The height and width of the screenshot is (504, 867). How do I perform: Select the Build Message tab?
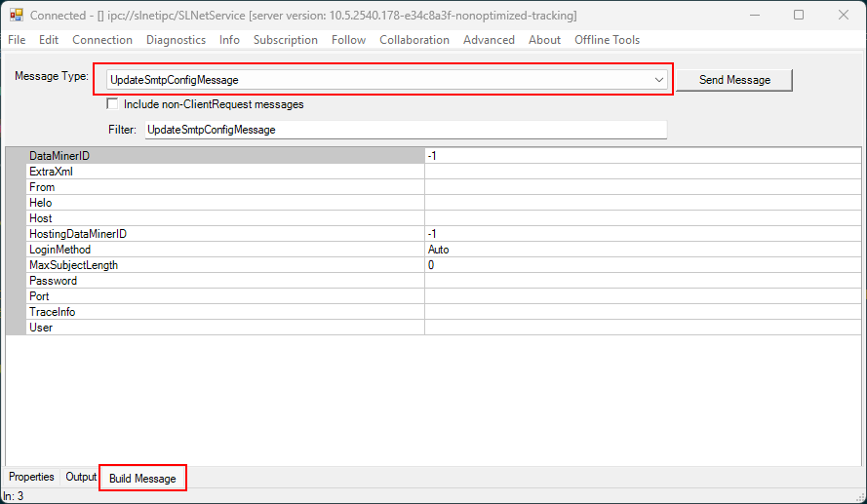point(142,478)
